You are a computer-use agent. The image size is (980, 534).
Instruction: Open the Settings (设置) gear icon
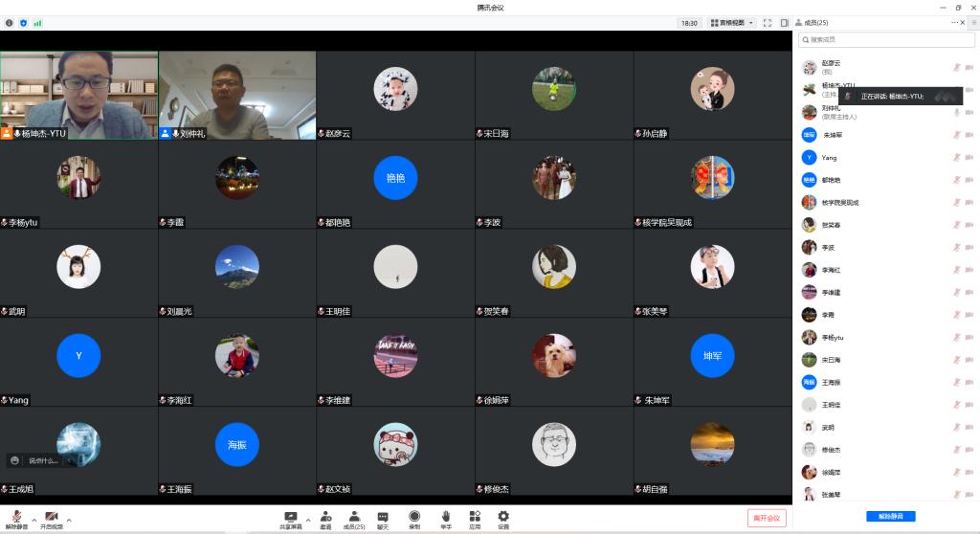click(503, 517)
